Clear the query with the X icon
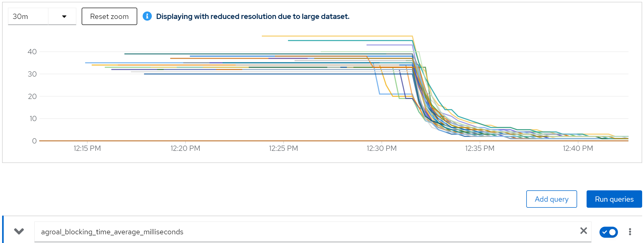 click(583, 231)
